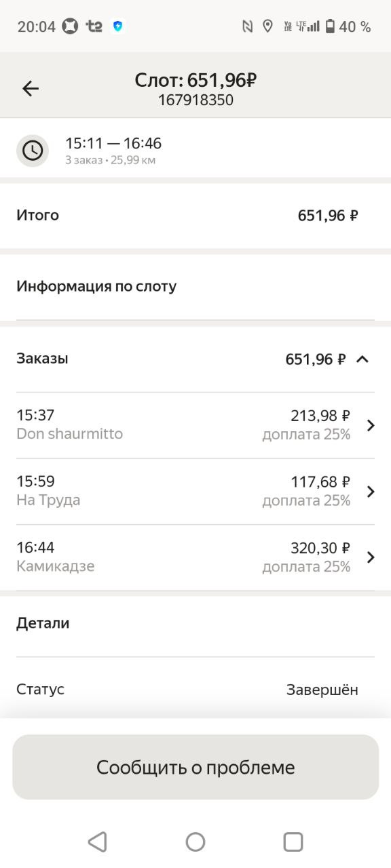Screen dimensions: 391x868
Task: Tap the blue shield notification icon
Action: [x=118, y=26]
